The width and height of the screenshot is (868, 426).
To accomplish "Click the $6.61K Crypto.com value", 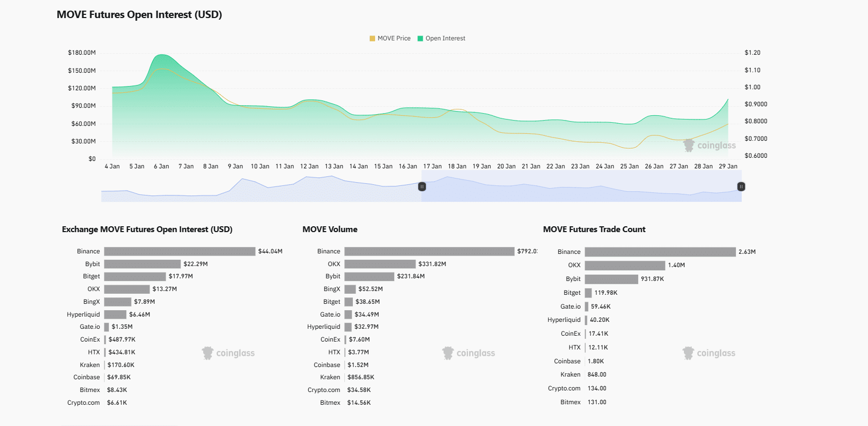I will click(x=117, y=403).
